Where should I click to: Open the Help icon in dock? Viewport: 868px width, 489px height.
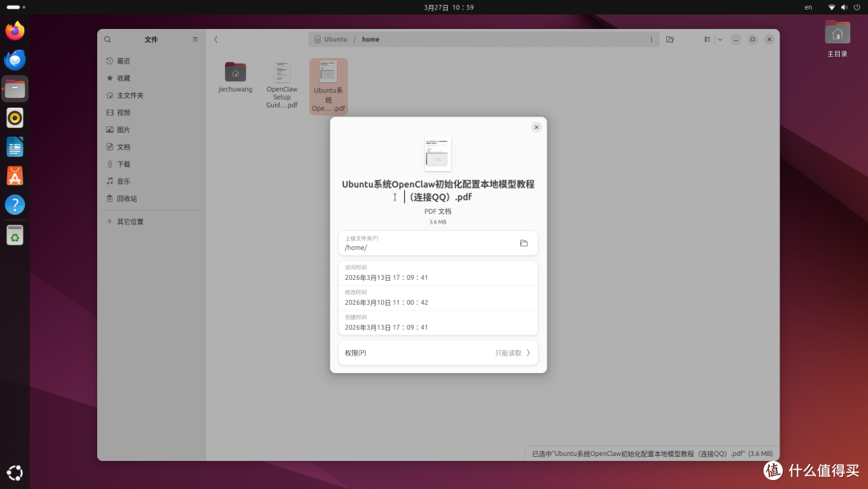click(x=15, y=205)
